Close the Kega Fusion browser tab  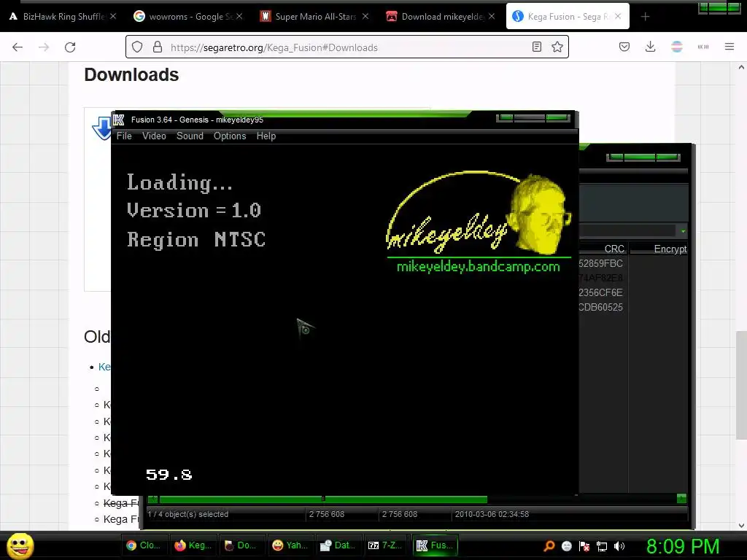pos(618,16)
